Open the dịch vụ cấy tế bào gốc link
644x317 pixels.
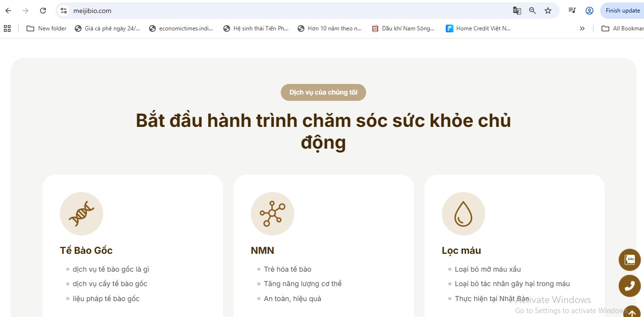110,284
